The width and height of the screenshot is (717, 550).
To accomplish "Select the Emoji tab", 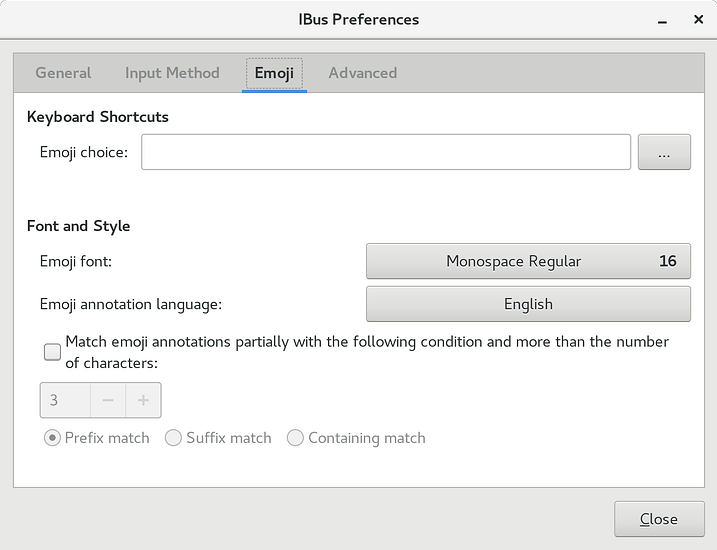I will tap(274, 73).
